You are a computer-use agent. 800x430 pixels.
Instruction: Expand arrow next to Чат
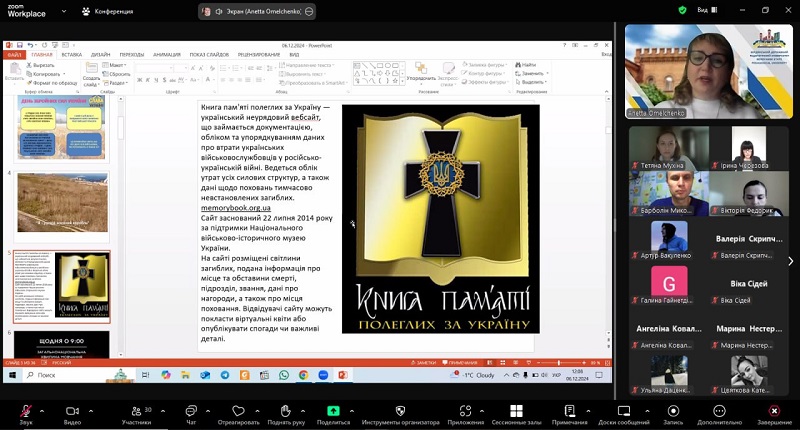point(208,411)
